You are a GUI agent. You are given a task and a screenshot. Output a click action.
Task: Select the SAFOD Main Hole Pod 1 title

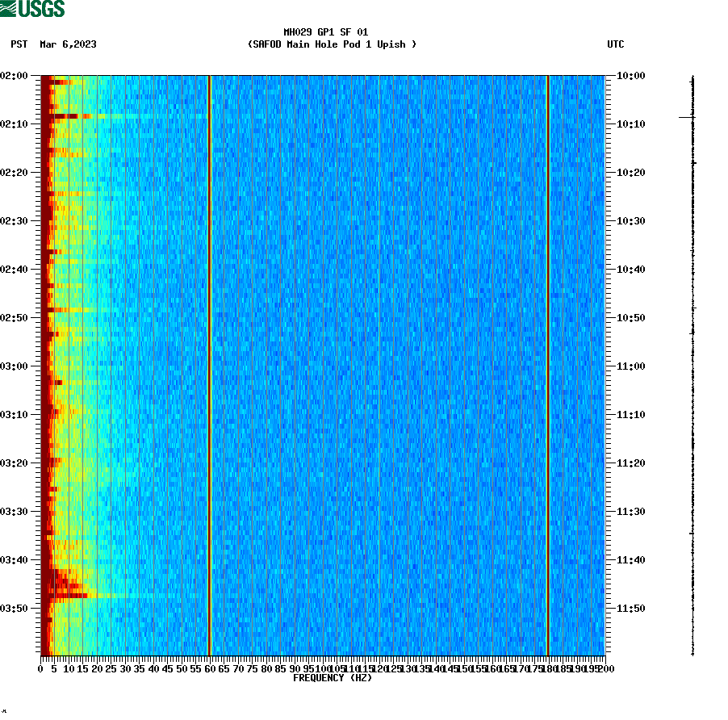(x=333, y=45)
